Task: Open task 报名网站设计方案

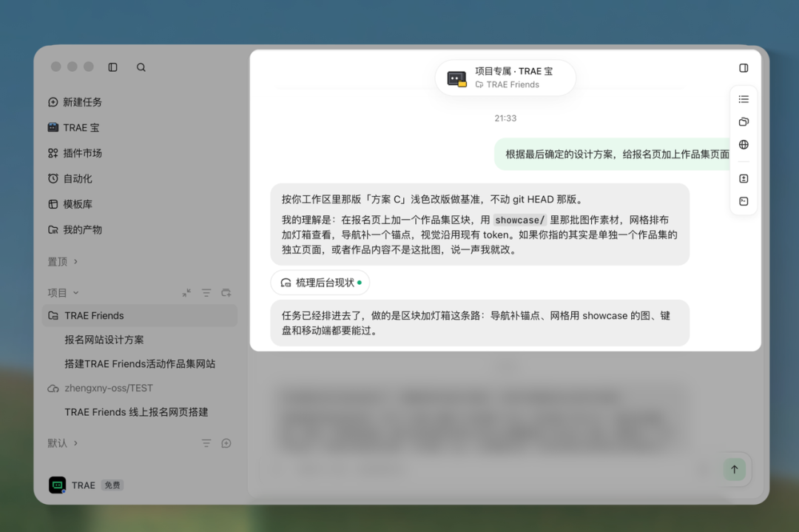Action: pyautogui.click(x=104, y=340)
